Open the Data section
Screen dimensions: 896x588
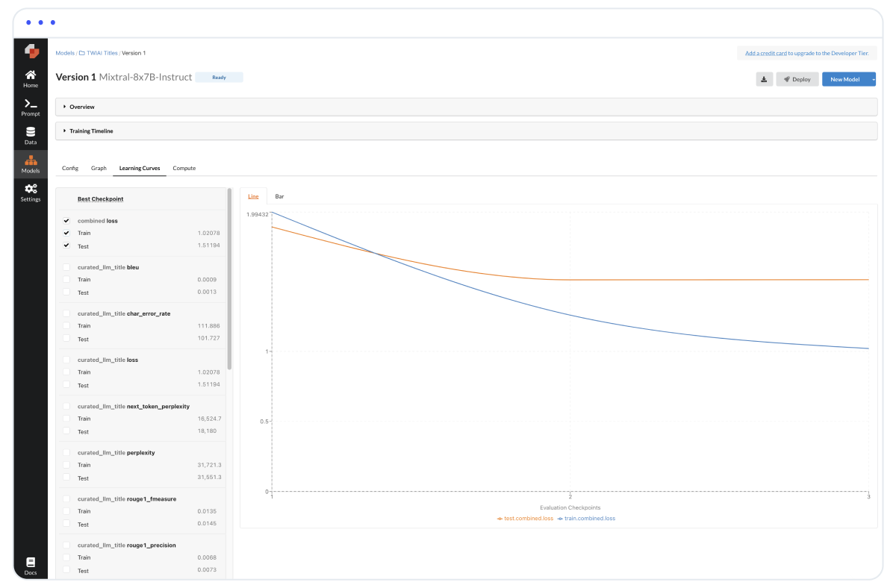[x=31, y=136]
